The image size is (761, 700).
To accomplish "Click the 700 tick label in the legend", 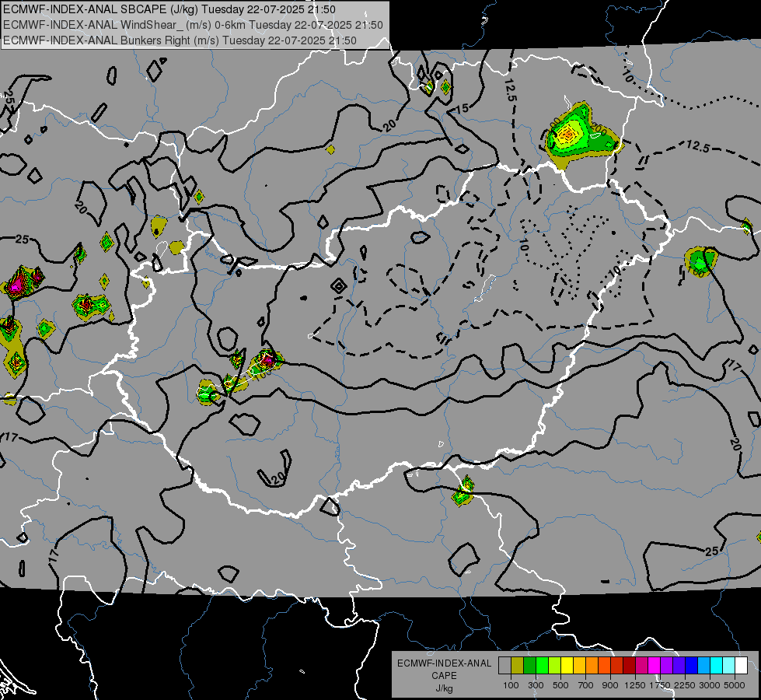I will tap(586, 685).
